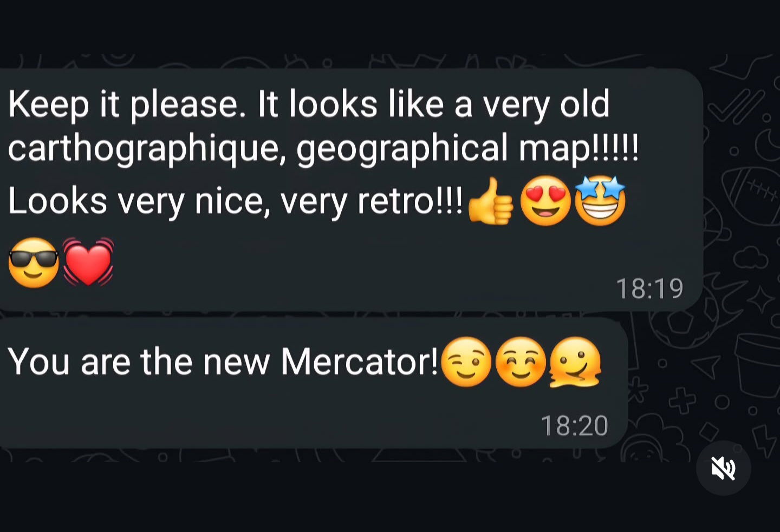Select the 'You are the new Mercator!' message

pyautogui.click(x=313, y=383)
